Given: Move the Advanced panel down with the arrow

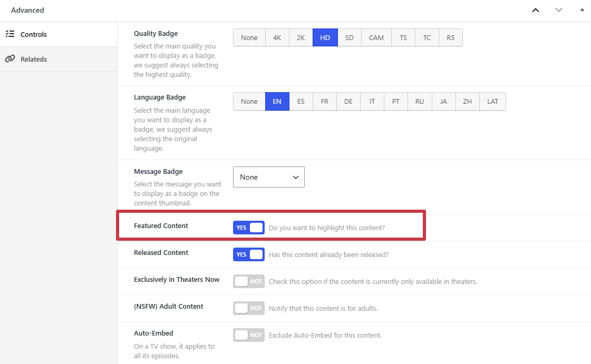Looking at the screenshot, I should tap(559, 10).
